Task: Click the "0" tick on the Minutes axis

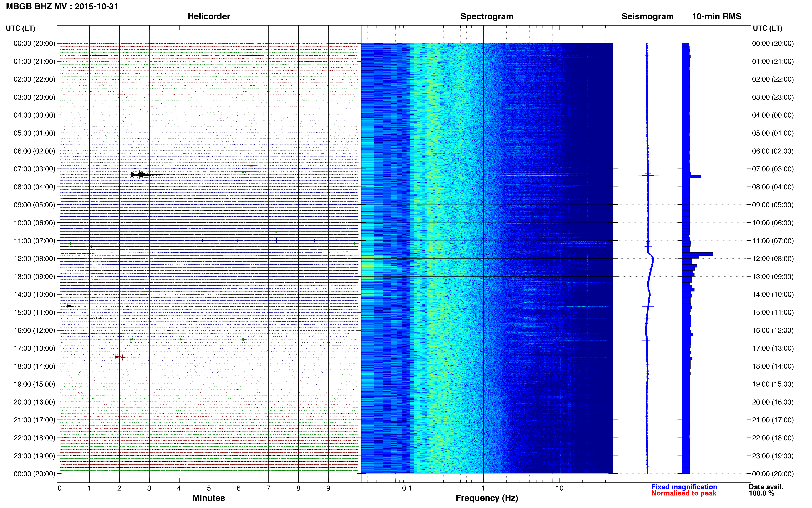Action: 59,488
